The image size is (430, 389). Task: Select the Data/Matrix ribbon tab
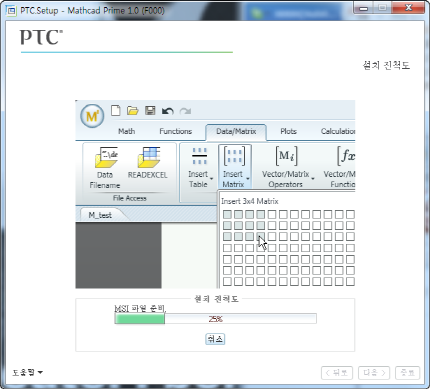(x=236, y=132)
